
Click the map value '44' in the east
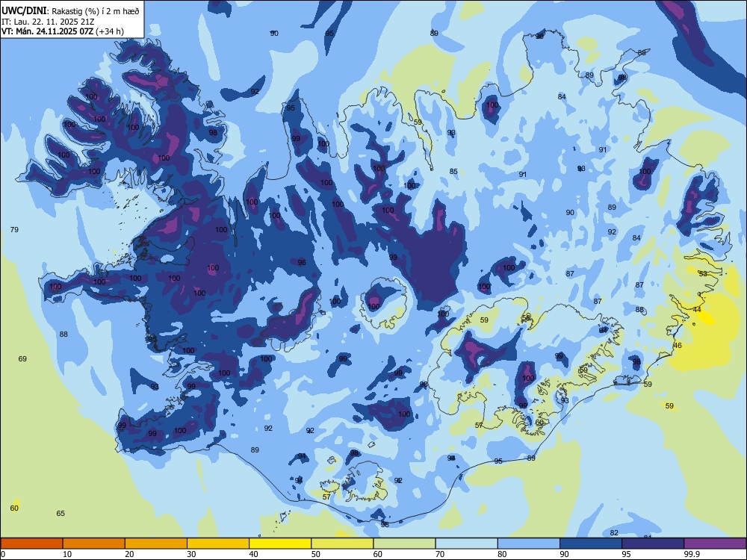click(x=697, y=310)
